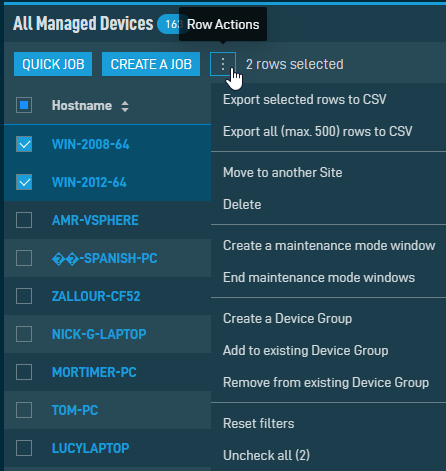Check the AMR-VSPHERE row checkbox
This screenshot has height=471, width=446.
(24, 220)
